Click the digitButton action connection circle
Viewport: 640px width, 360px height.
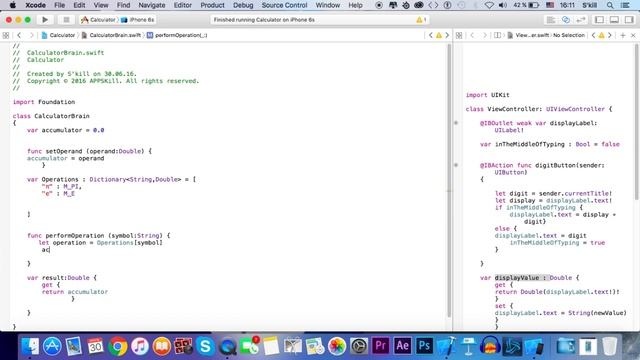[456, 165]
